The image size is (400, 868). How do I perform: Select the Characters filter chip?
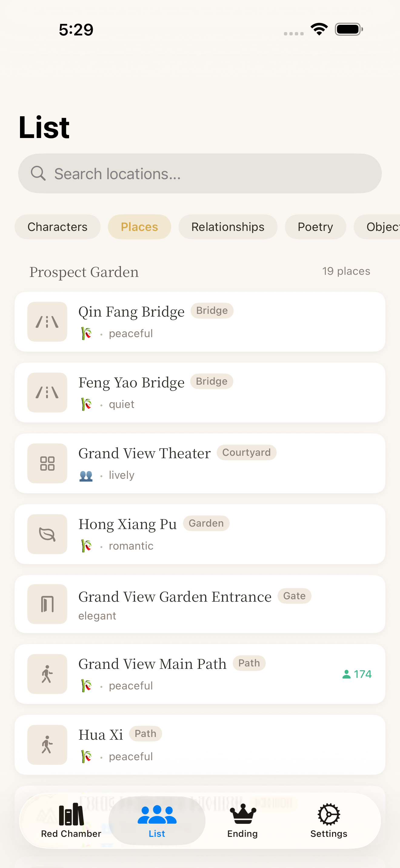pyautogui.click(x=57, y=227)
